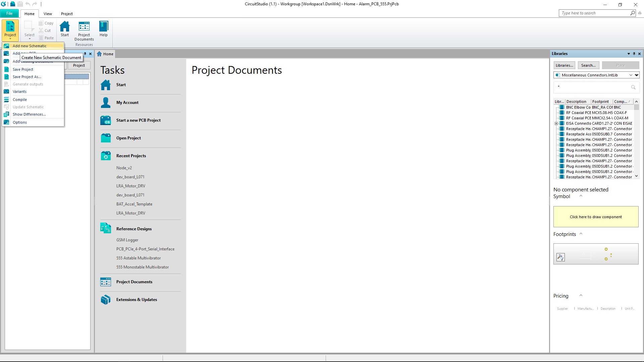Pin the Libraries panel

coord(634,54)
